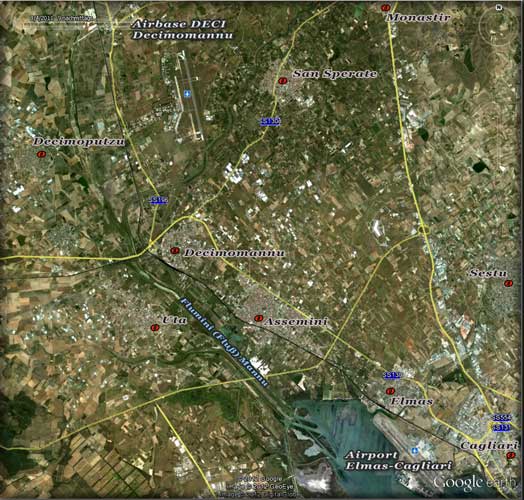Click the Assemini red placemark icon

[x=258, y=319]
